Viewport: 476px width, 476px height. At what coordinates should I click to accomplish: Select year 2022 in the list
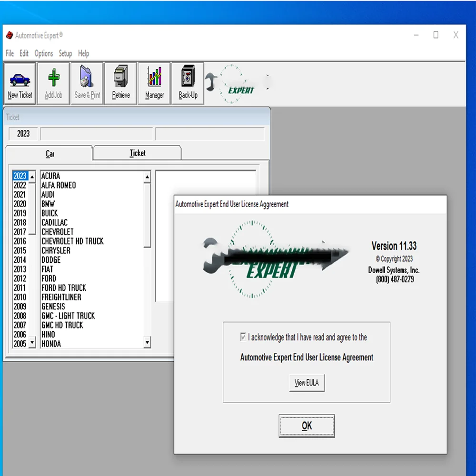point(20,185)
